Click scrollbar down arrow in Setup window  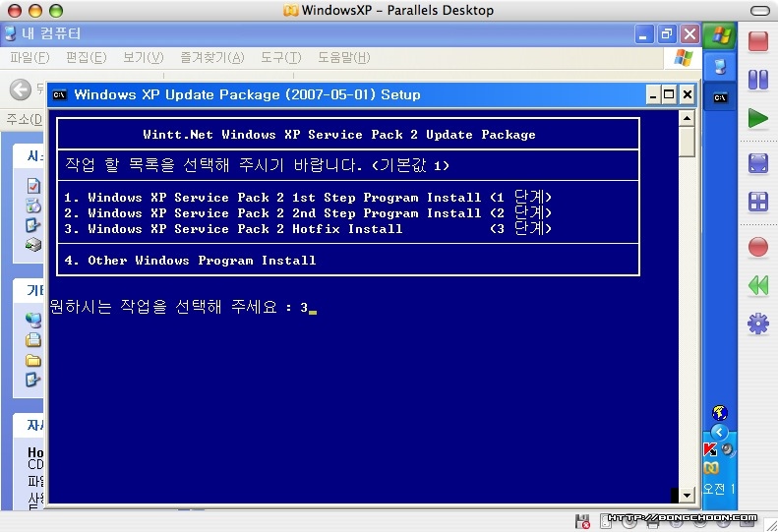point(687,495)
